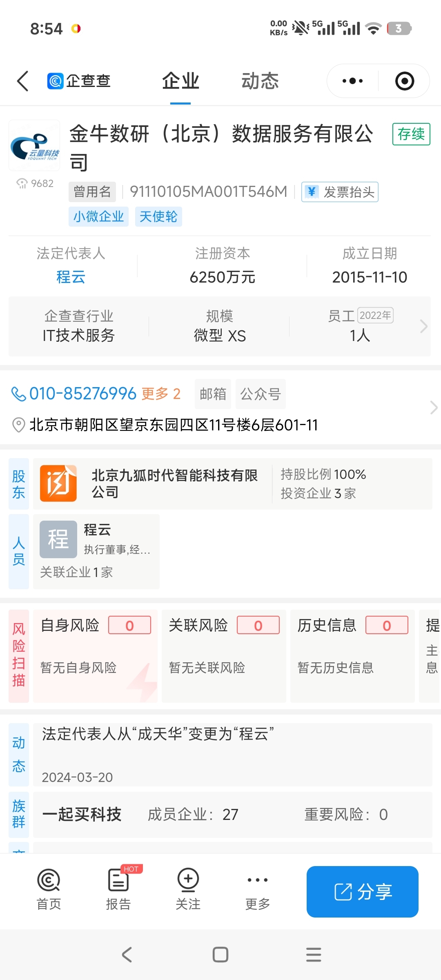Close mini-program via circle target icon
The width and height of the screenshot is (441, 980).
[405, 81]
